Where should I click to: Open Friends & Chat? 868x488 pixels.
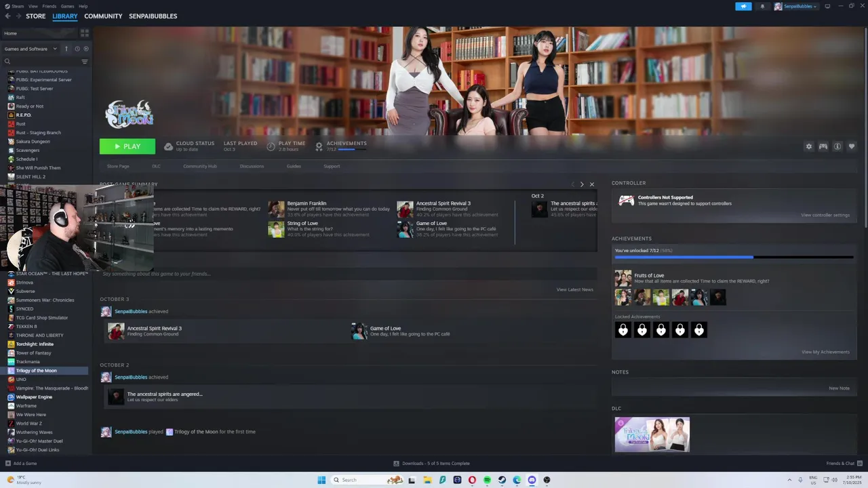tap(844, 464)
